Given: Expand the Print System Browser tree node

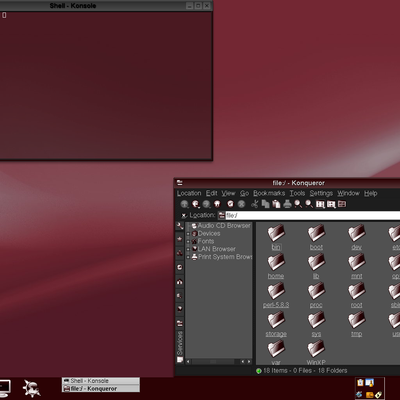Looking at the screenshot, I should 188,257.
